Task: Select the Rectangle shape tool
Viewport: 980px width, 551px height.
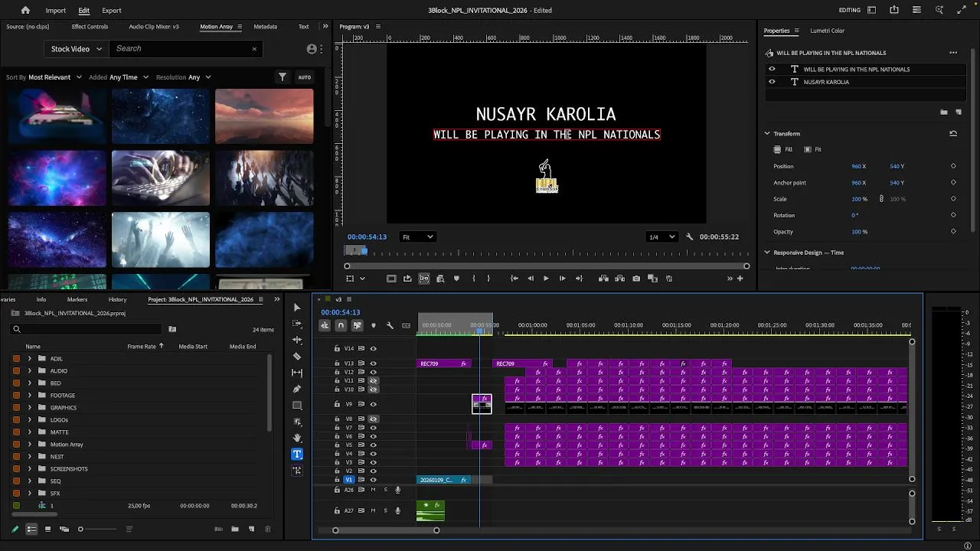Action: pos(297,406)
